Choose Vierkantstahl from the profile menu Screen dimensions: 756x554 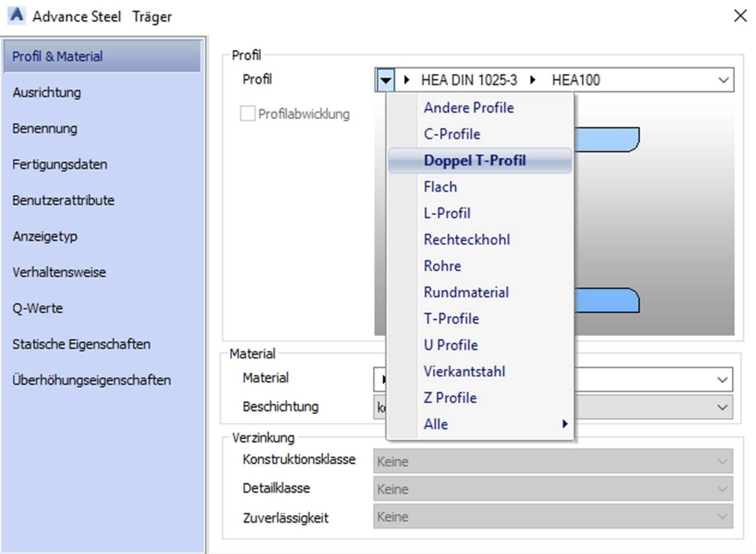tap(464, 371)
